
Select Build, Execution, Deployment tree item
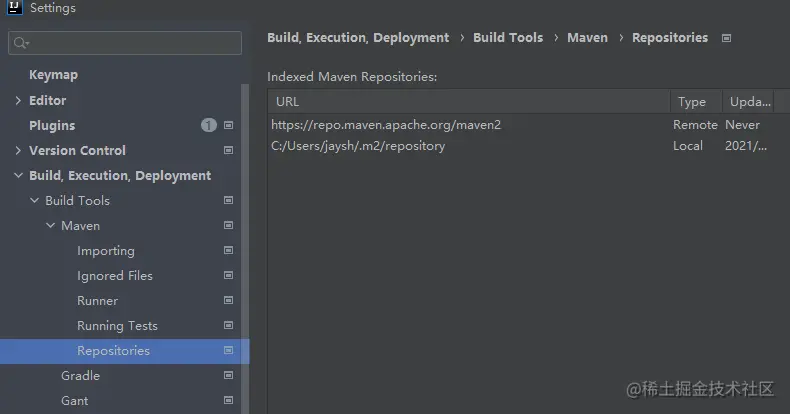click(120, 175)
